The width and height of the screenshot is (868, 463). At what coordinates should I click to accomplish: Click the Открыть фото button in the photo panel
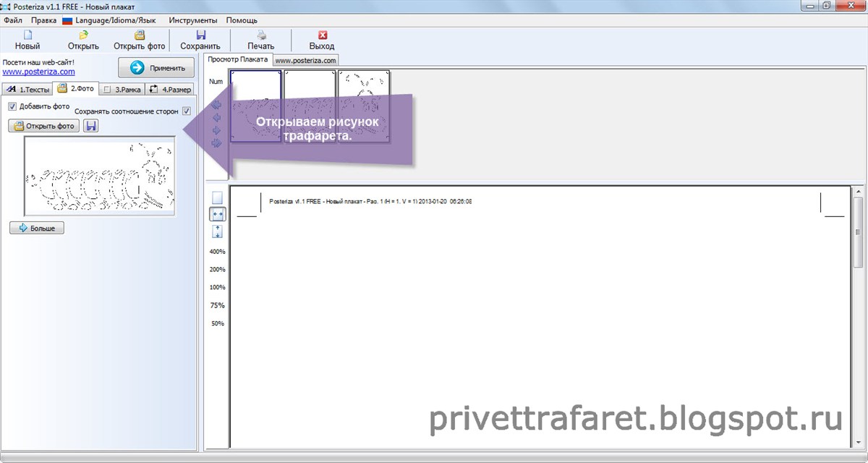click(44, 126)
